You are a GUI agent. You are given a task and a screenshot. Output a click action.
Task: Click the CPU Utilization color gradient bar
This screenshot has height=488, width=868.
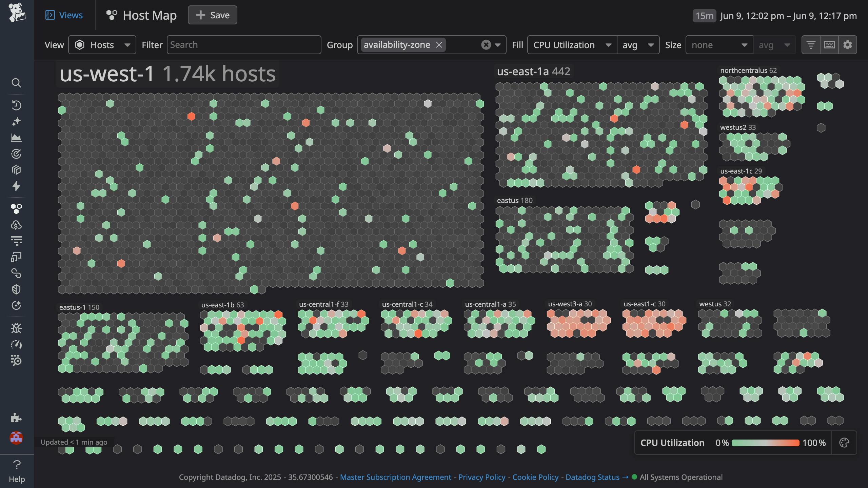[765, 443]
